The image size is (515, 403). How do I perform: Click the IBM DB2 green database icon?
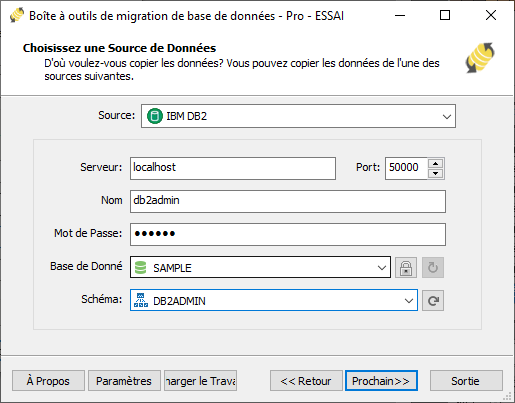pyautogui.click(x=155, y=116)
